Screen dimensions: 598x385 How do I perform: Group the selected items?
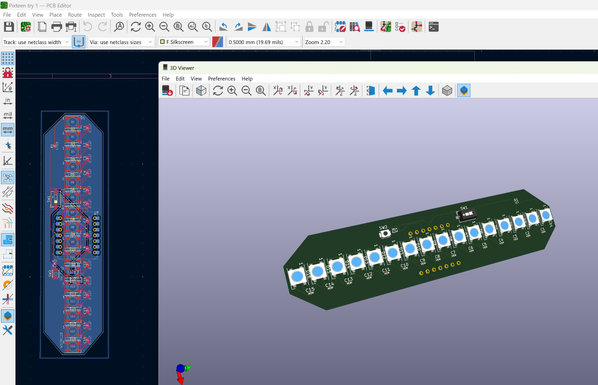tap(281, 27)
